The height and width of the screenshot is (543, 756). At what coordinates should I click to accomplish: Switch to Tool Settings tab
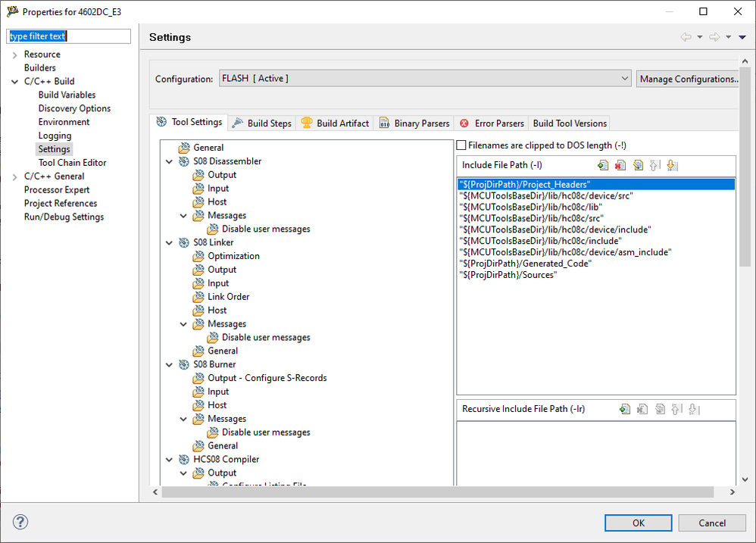(189, 123)
